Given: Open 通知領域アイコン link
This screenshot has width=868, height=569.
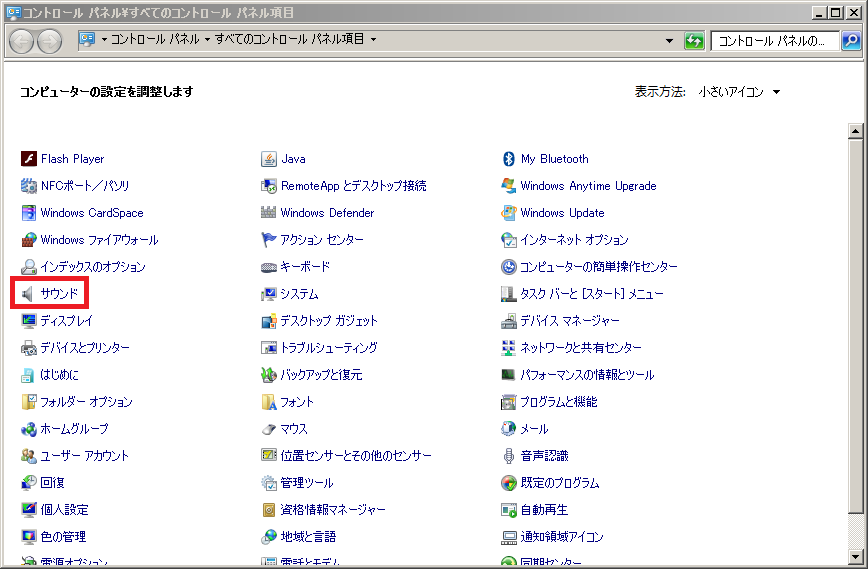Looking at the screenshot, I should click(x=562, y=537).
